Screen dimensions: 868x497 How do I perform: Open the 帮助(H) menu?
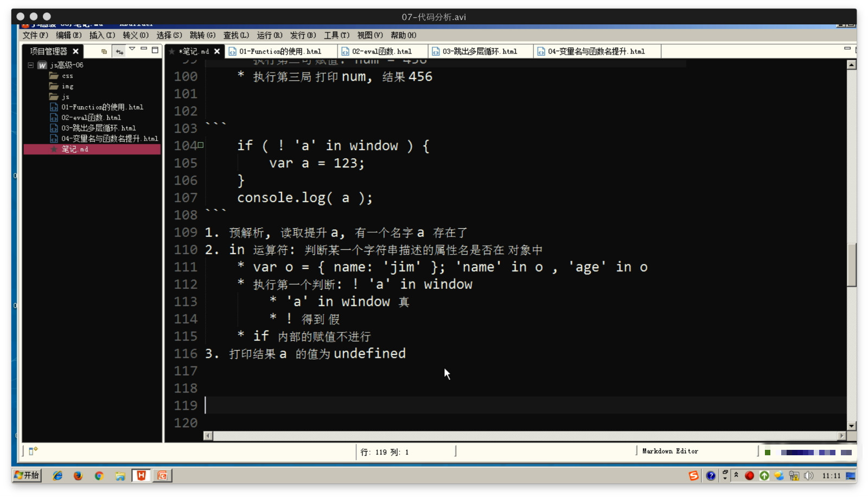tap(403, 35)
